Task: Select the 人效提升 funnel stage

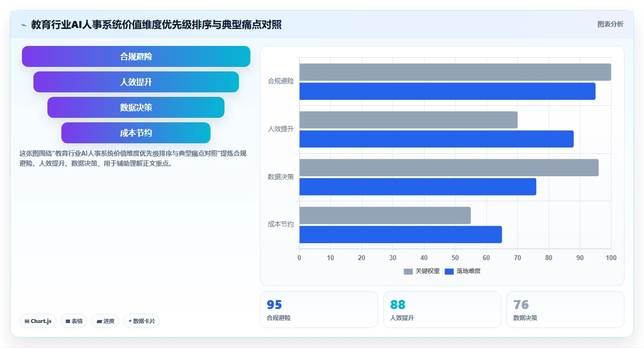Action: click(136, 82)
